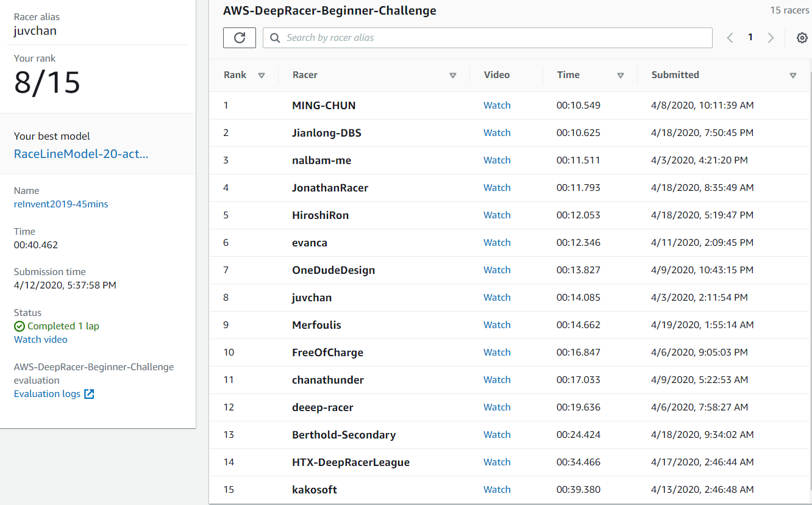Viewport: 812px width, 505px height.
Task: Click the previous page chevron
Action: (x=730, y=37)
